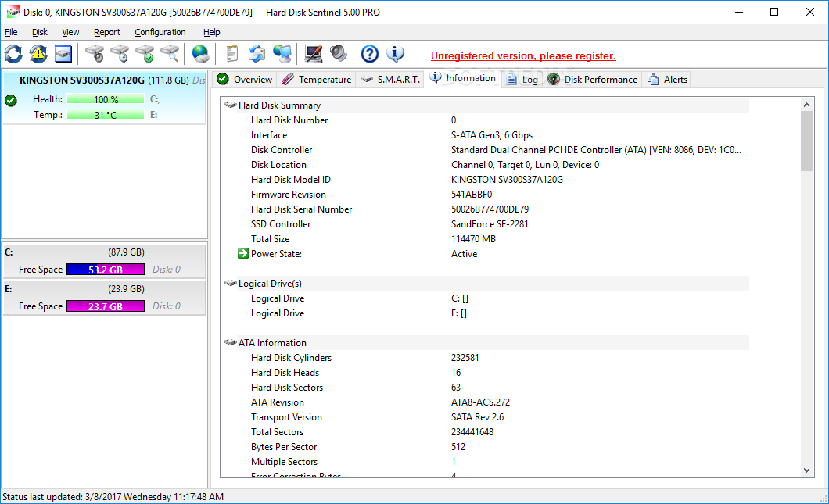The width and height of the screenshot is (829, 504).
Task: Click the C: free space 53.2 GB bar
Action: click(106, 270)
